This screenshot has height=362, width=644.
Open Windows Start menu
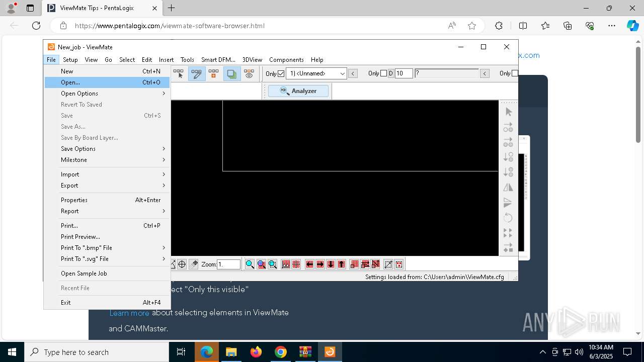[x=12, y=352]
